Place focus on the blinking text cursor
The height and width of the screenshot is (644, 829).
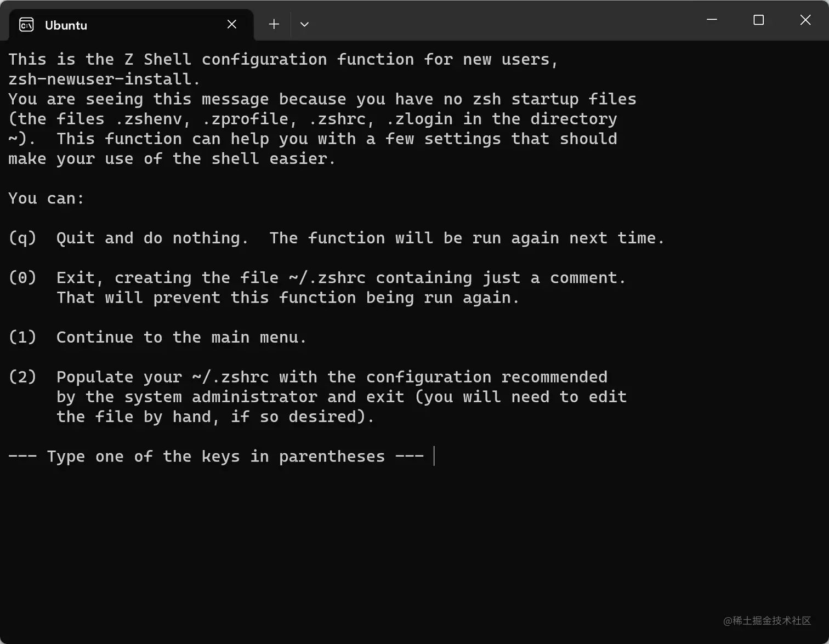point(434,456)
